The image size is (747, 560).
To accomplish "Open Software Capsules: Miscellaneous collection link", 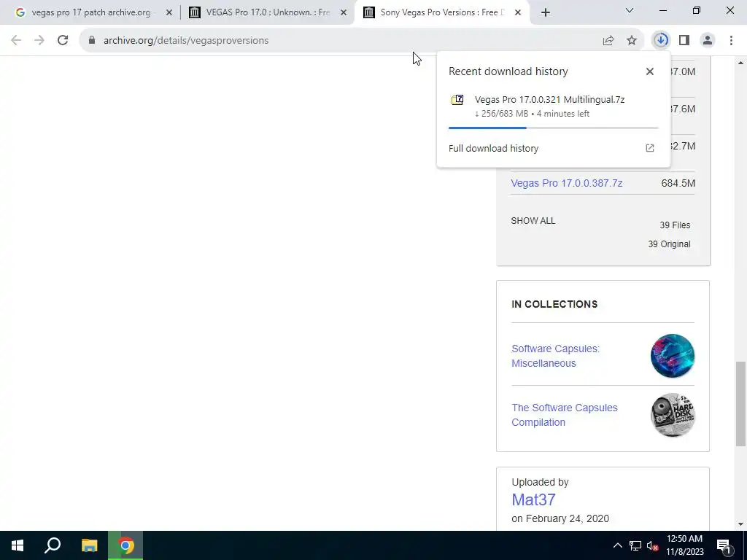I will [x=555, y=356].
